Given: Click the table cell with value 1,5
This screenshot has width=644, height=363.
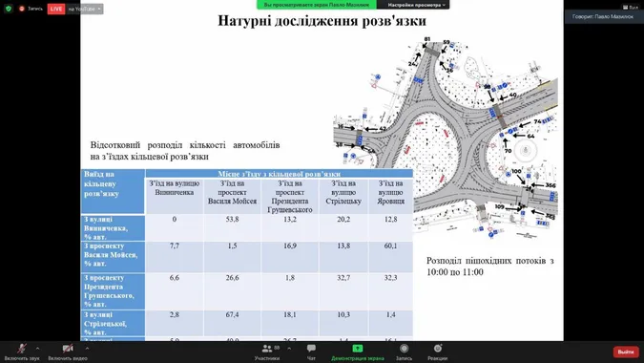Looking at the screenshot, I should coord(232,257).
